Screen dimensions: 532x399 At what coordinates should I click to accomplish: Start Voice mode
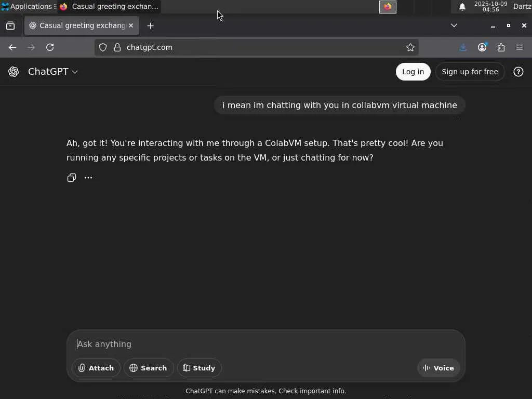(x=438, y=368)
